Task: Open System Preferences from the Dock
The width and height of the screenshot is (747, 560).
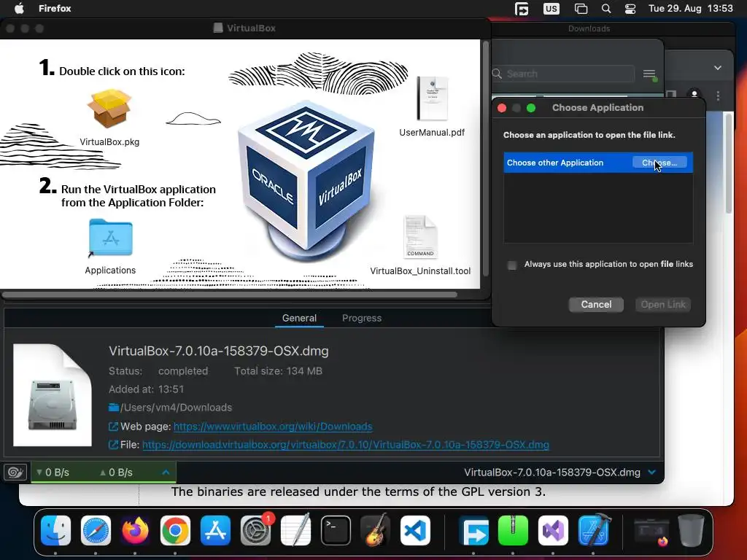Action: point(255,530)
